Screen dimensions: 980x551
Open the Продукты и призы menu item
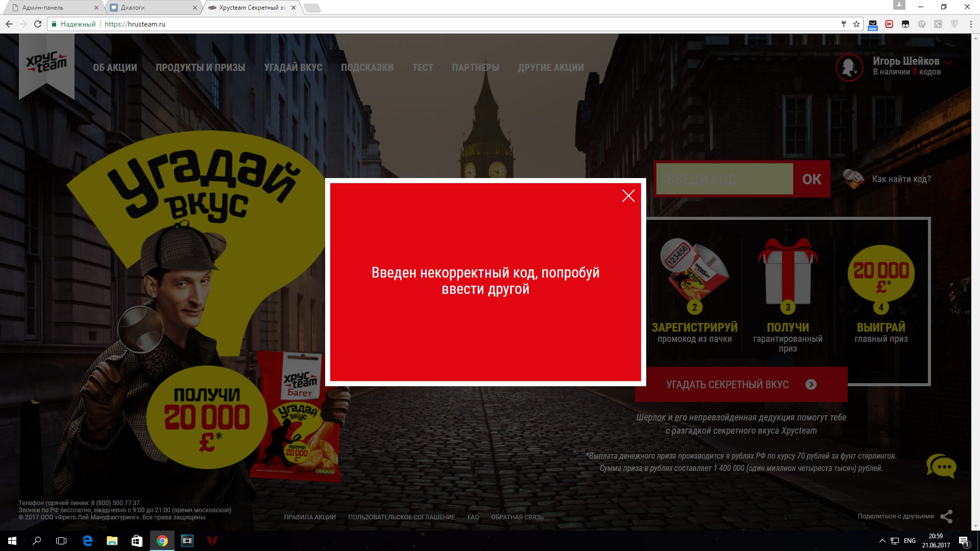200,67
